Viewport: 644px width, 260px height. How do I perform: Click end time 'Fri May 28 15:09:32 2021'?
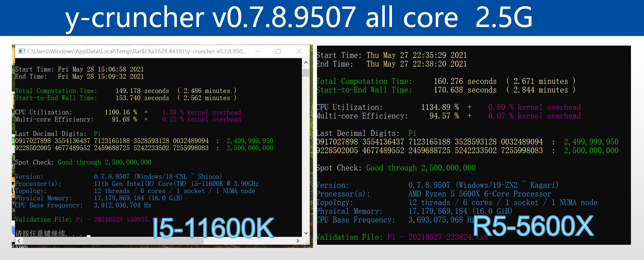pyautogui.click(x=101, y=76)
